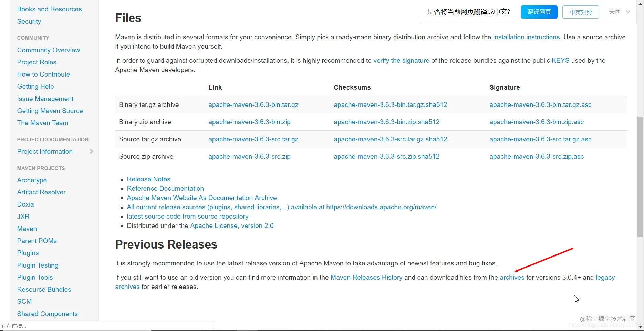Open apache-maven-3.6.3-bin.zip.asc signature

(x=537, y=122)
